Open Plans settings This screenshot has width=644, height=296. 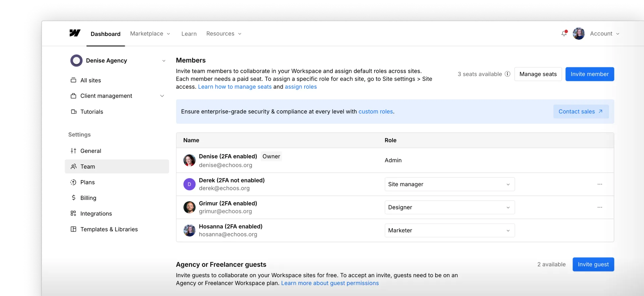click(x=117, y=182)
